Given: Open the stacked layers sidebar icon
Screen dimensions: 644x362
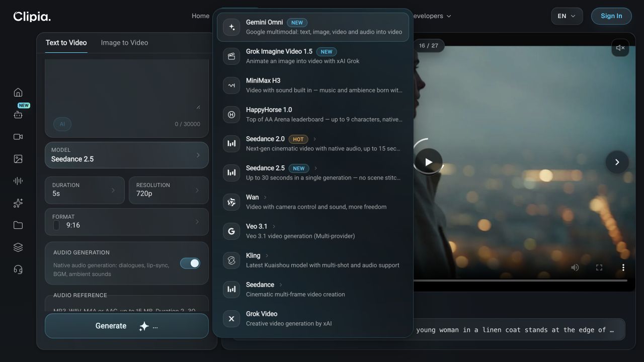Looking at the screenshot, I should (18, 247).
